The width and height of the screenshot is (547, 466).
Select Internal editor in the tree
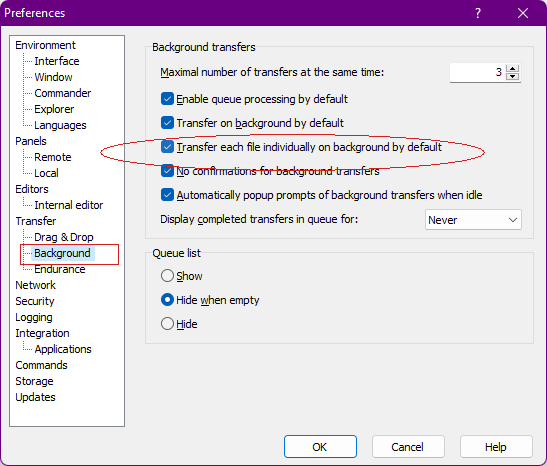[x=69, y=205]
